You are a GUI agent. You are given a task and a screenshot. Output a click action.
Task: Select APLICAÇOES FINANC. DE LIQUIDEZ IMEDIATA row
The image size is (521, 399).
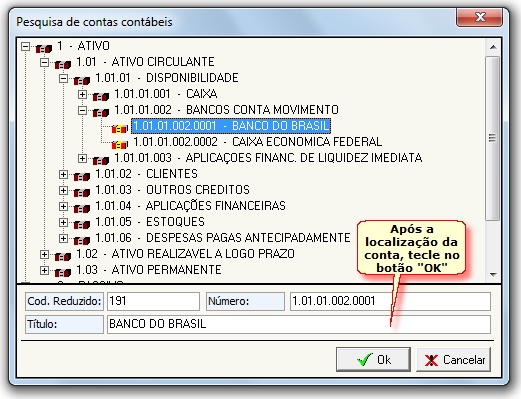coord(268,158)
